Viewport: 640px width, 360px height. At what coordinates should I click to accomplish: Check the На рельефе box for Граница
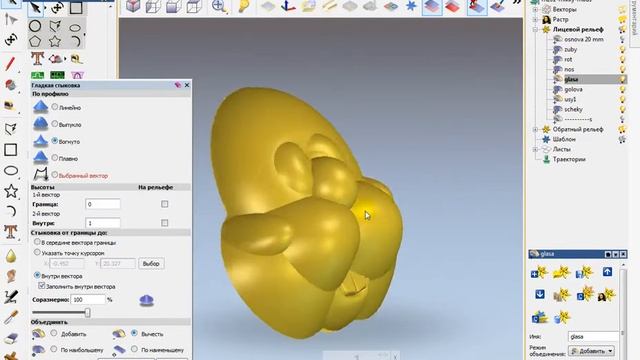click(164, 204)
